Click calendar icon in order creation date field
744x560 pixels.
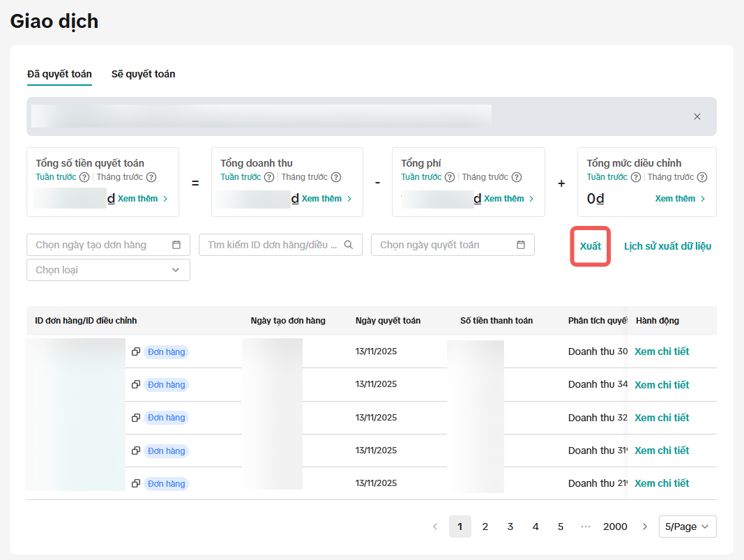click(176, 245)
